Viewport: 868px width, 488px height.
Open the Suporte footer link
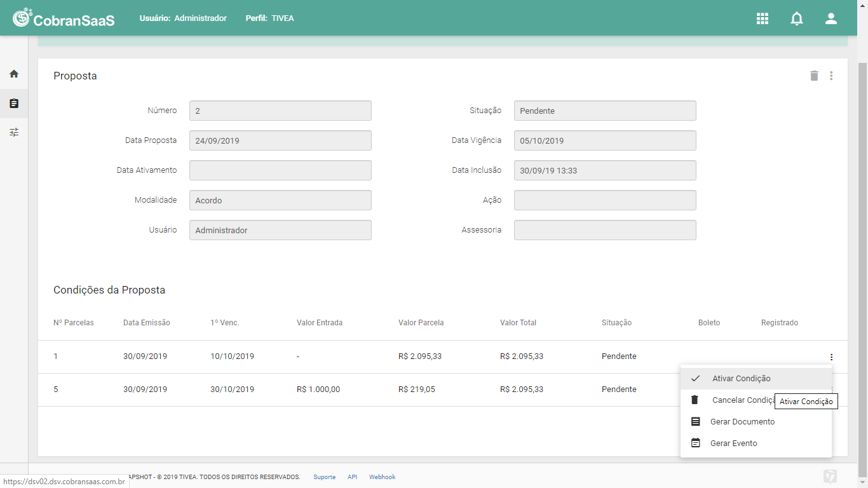(324, 477)
